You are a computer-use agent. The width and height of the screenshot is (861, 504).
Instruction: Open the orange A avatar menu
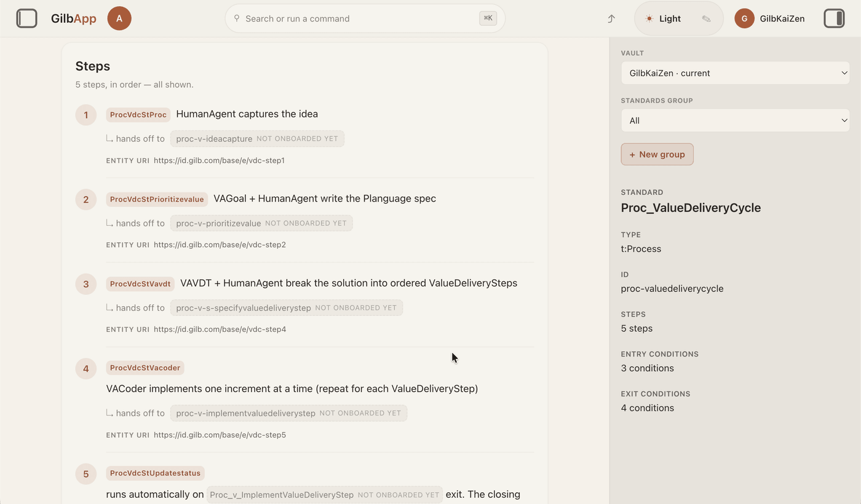[119, 18]
